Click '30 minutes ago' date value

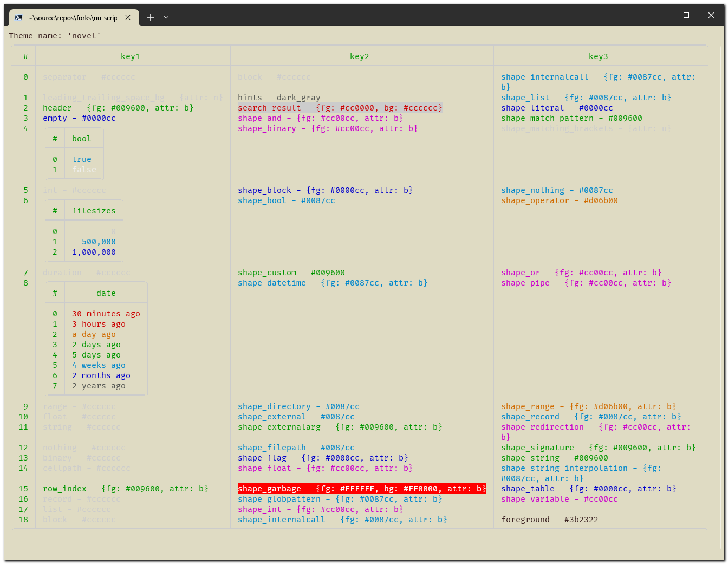pyautogui.click(x=106, y=314)
